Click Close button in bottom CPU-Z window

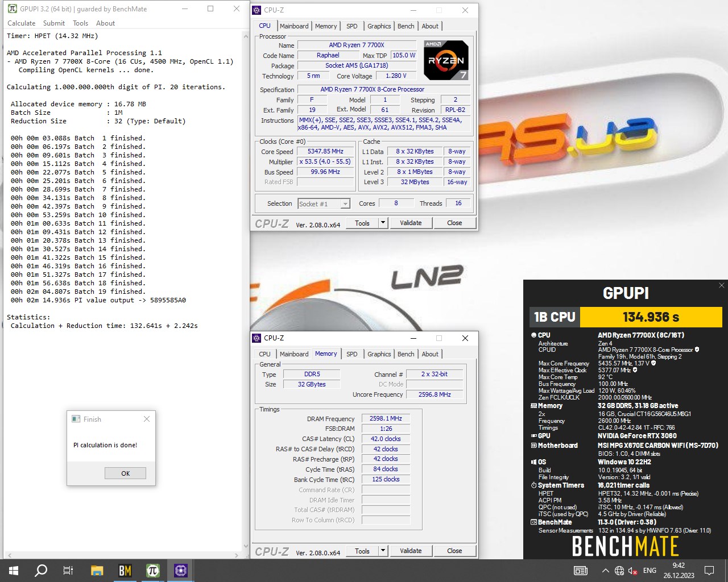(x=454, y=551)
